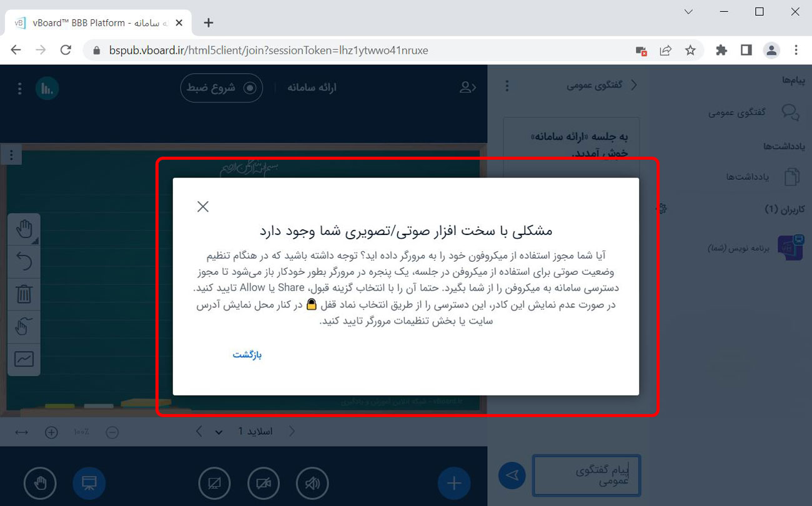Join audio with the speaker icon
The image size is (812, 506).
pos(312,483)
